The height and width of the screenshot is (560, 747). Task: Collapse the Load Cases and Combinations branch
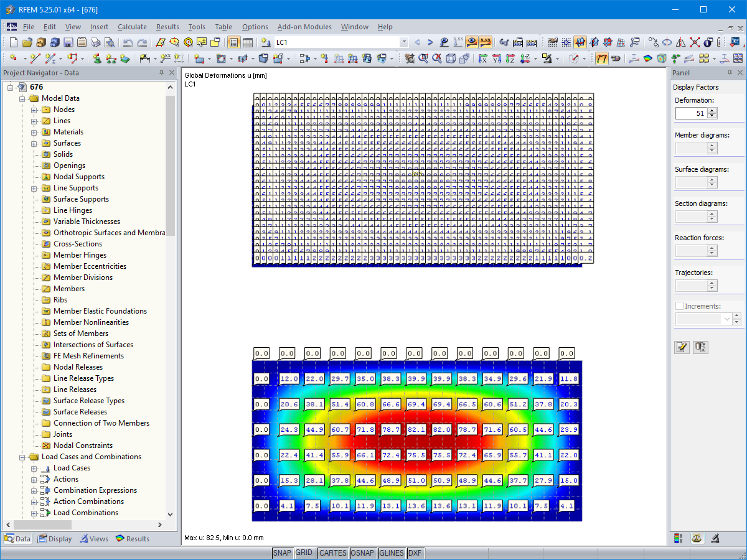(21, 456)
